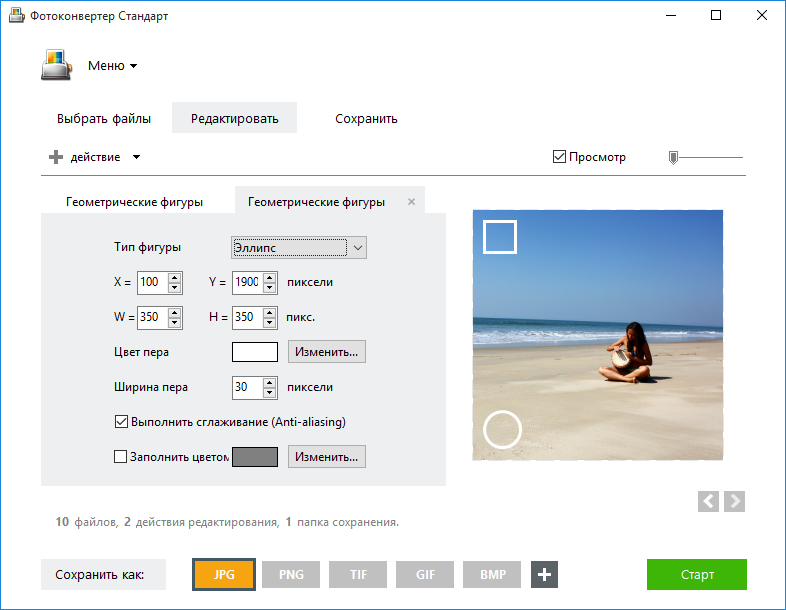This screenshot has width=786, height=610.
Task: Minimize the Фотоконвертер window
Action: tap(671, 16)
